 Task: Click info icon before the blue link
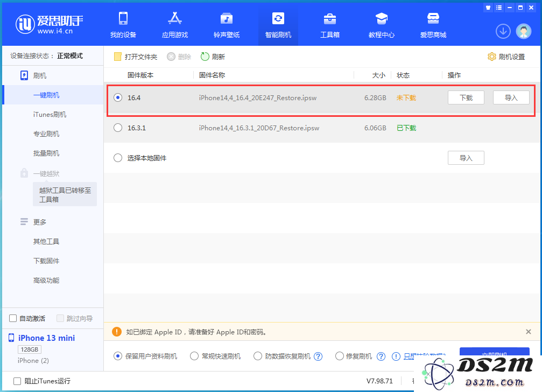396,356
